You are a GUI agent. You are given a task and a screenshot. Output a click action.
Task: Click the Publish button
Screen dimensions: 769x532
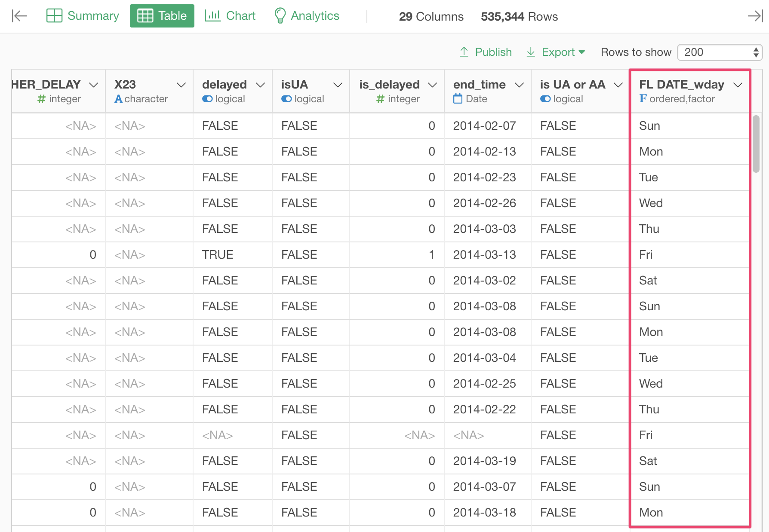tap(486, 52)
